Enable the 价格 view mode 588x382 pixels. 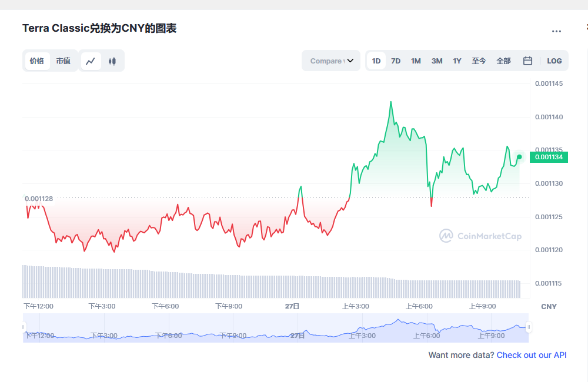(36, 61)
